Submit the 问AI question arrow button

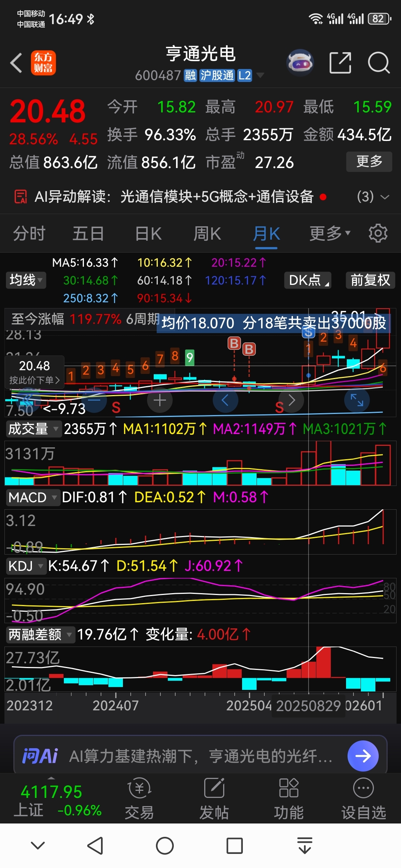363,756
